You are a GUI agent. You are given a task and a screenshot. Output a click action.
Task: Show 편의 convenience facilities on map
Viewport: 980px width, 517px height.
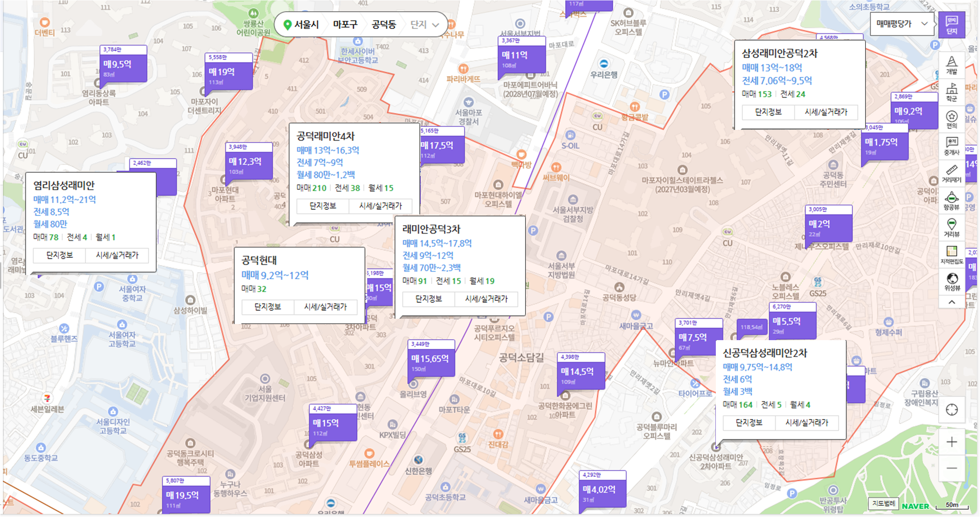click(x=951, y=119)
